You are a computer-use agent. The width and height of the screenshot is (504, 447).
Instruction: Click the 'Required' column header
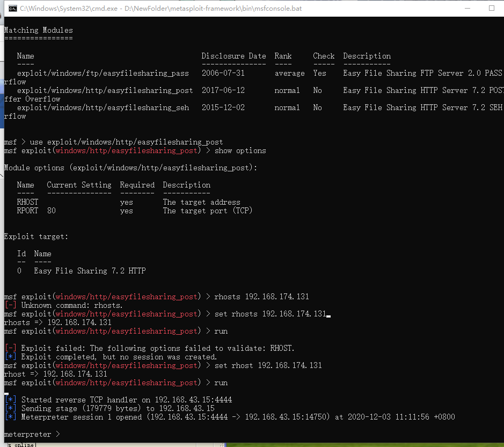click(x=137, y=185)
